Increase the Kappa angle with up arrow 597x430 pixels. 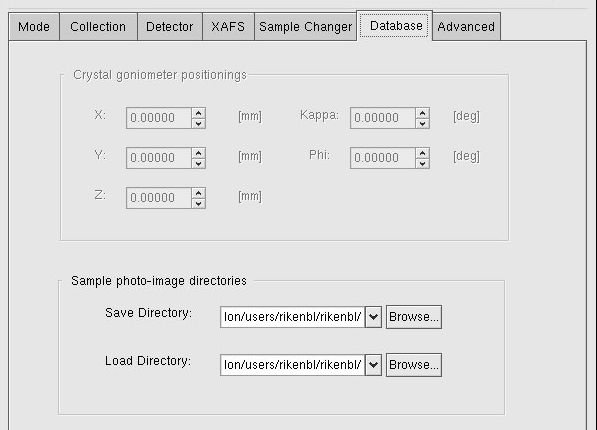point(422,113)
